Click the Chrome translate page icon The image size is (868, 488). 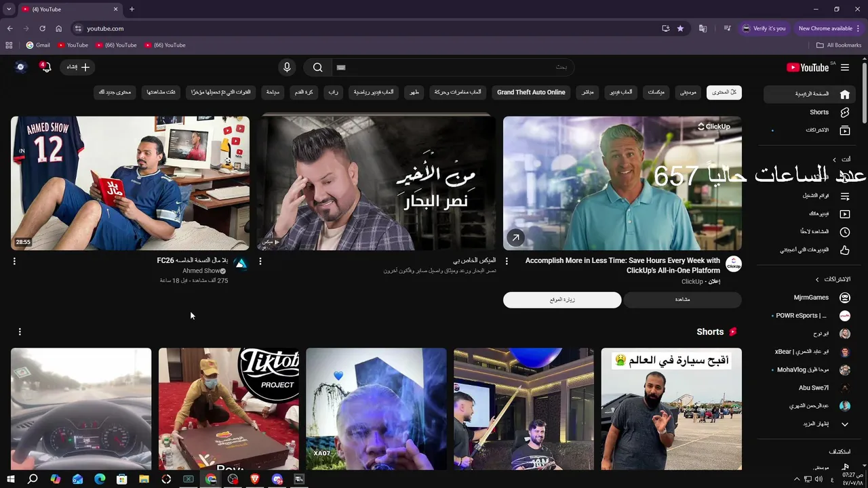point(703,28)
